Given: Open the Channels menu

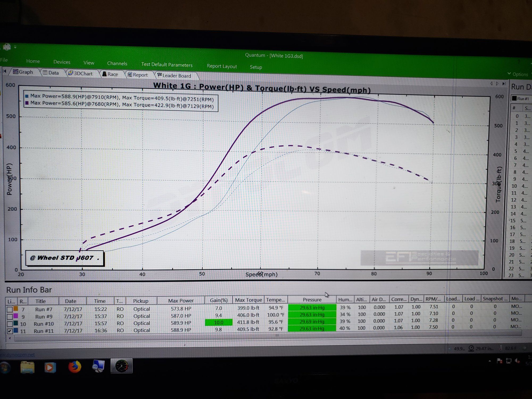Looking at the screenshot, I should (x=117, y=63).
